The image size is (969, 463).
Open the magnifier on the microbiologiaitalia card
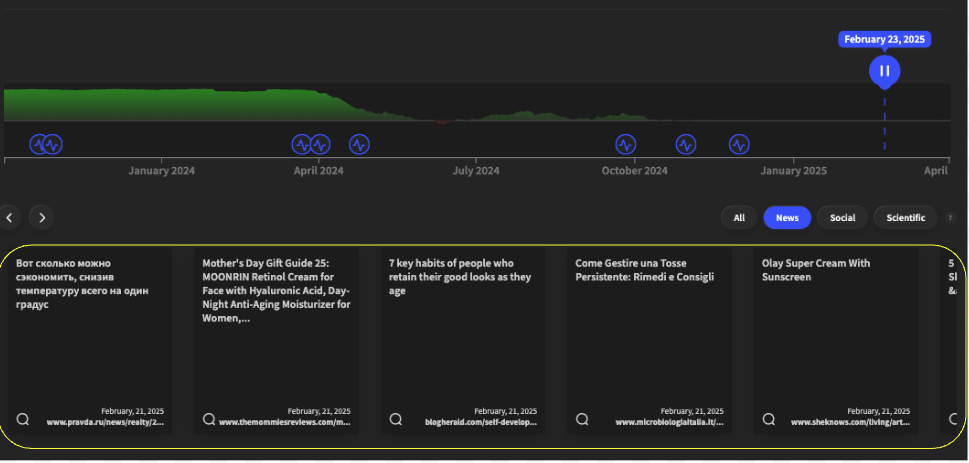pyautogui.click(x=582, y=419)
